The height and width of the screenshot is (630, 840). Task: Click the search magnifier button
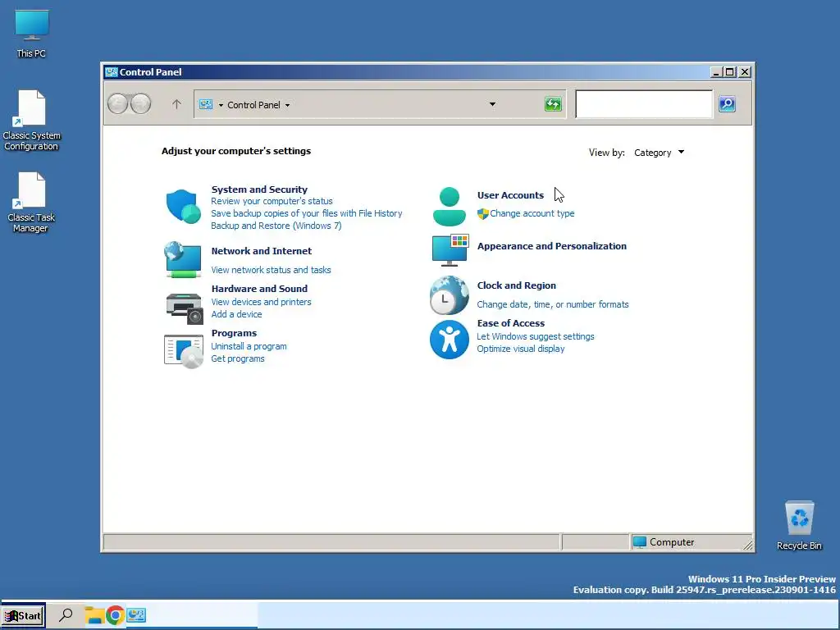point(727,104)
